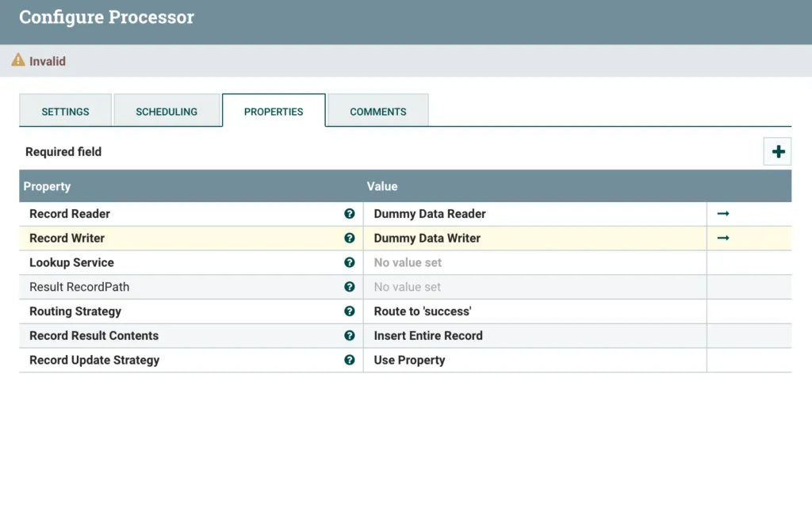Select the Record Writer property row
The width and height of the screenshot is (812, 515).
click(x=159, y=238)
